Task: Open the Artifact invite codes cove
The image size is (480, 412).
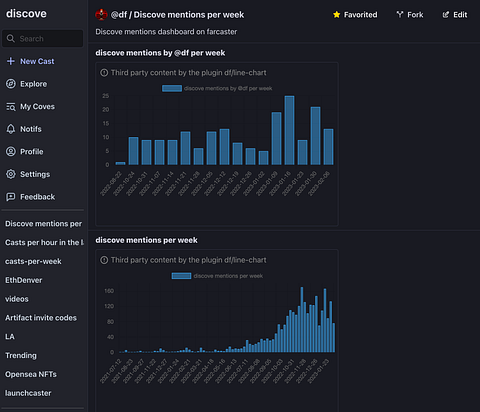Action: tap(41, 318)
